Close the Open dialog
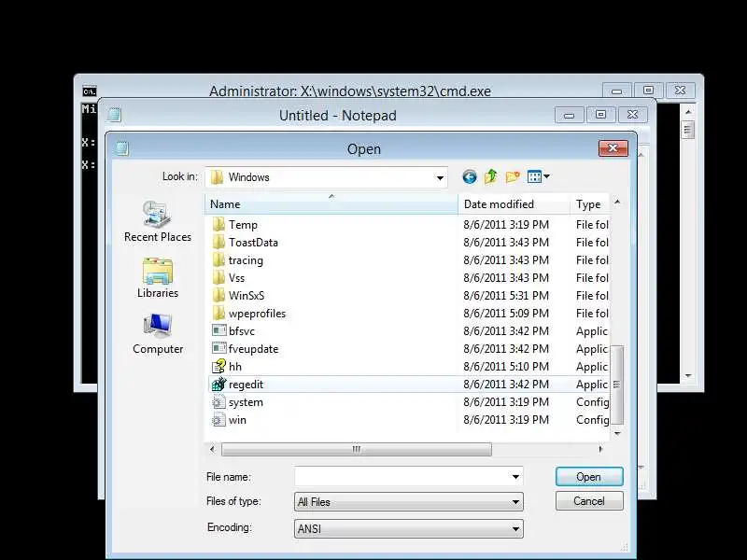 [x=613, y=148]
